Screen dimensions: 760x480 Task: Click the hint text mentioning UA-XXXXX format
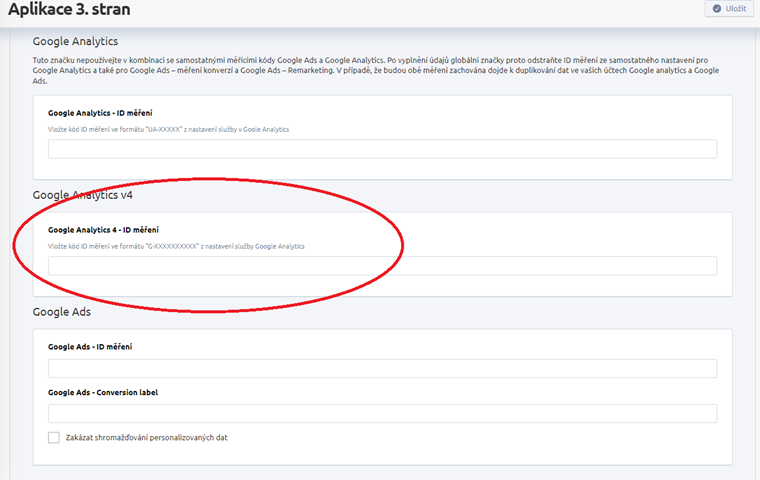[168, 129]
